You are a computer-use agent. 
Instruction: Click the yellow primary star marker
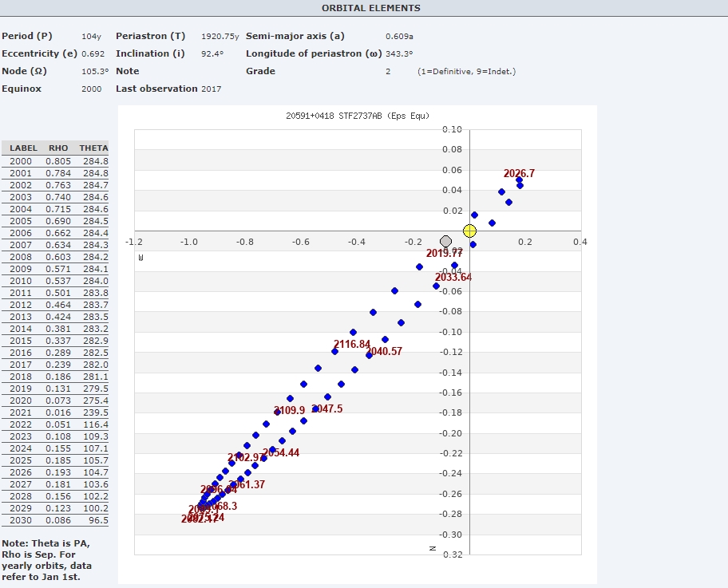click(469, 231)
